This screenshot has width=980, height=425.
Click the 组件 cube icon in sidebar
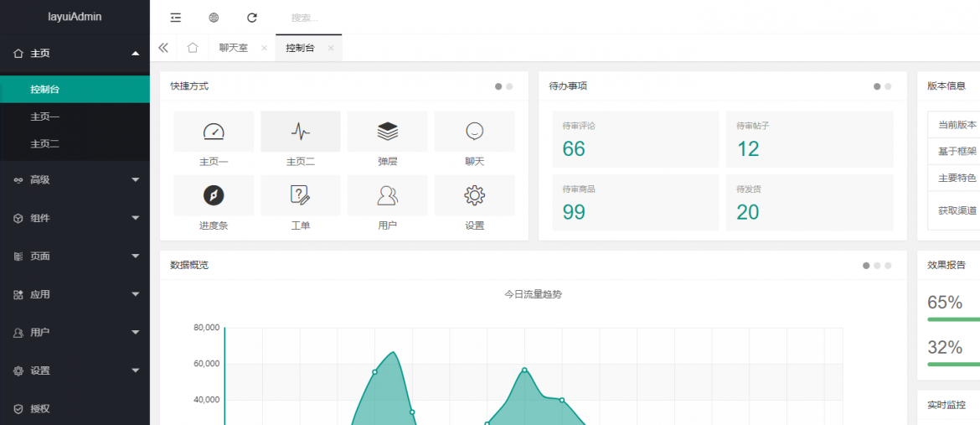[18, 219]
